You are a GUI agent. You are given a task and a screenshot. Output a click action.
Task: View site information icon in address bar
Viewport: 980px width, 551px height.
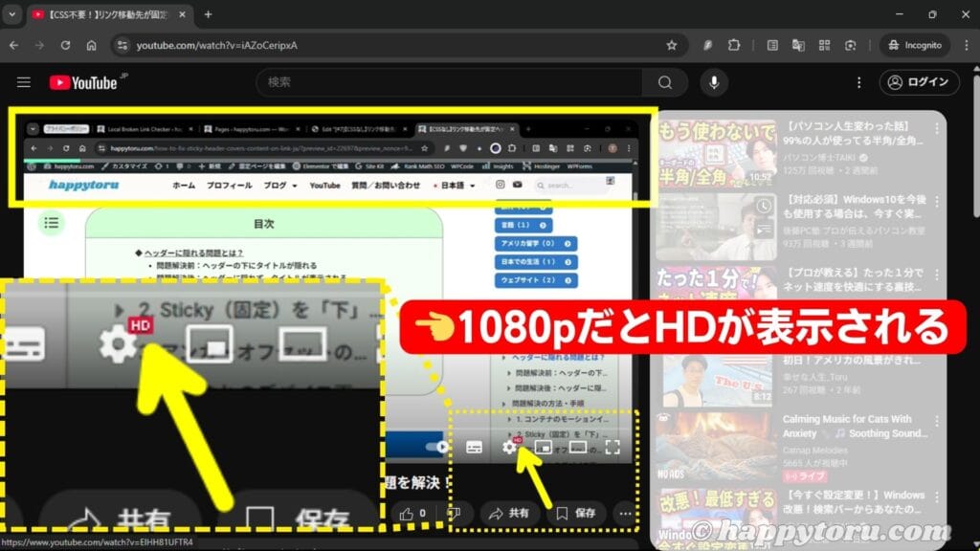tap(122, 45)
